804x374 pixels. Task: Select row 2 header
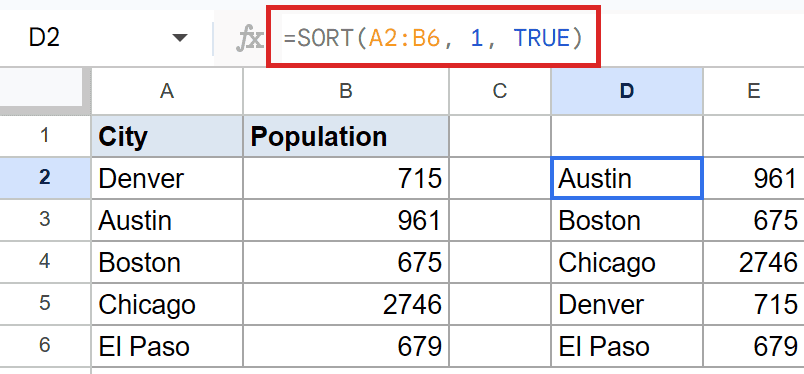coord(45,178)
